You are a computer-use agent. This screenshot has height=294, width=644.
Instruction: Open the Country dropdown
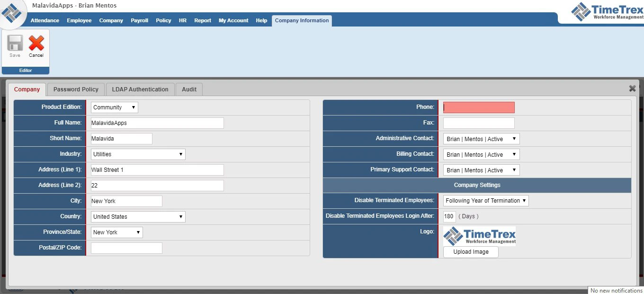138,217
